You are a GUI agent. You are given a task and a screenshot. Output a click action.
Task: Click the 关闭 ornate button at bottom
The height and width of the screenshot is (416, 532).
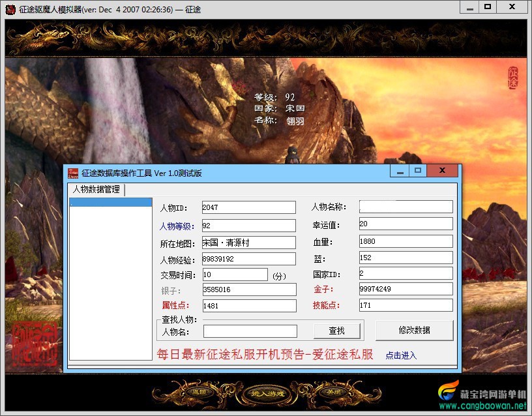[x=333, y=393]
